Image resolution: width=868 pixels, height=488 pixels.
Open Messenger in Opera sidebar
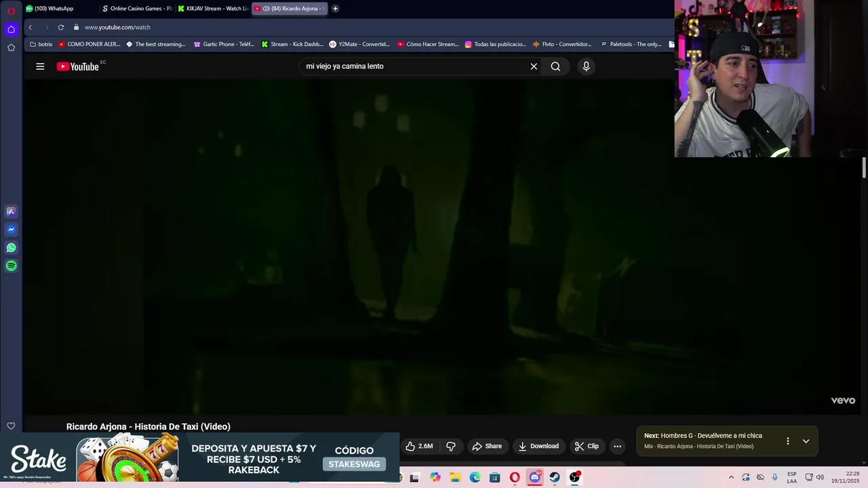pos(11,230)
